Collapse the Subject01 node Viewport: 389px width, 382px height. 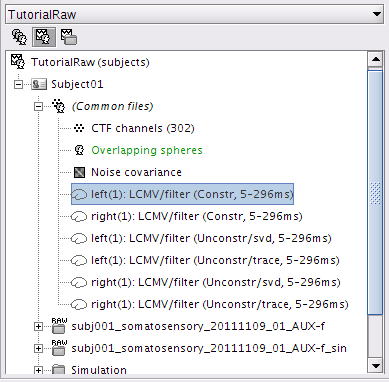19,84
